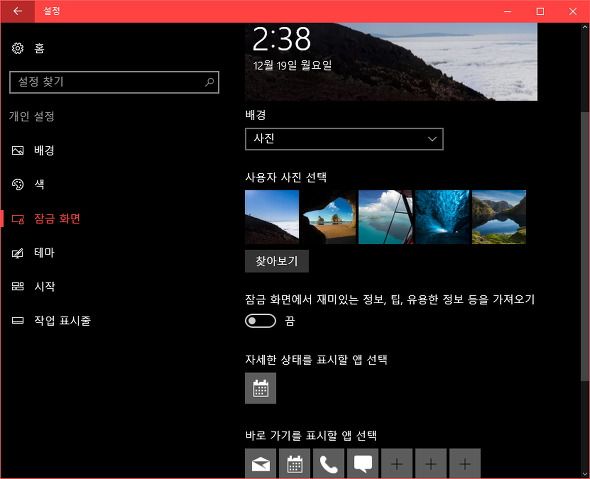Pick the beach cave photo thumbnail
590x479 pixels.
tap(328, 217)
